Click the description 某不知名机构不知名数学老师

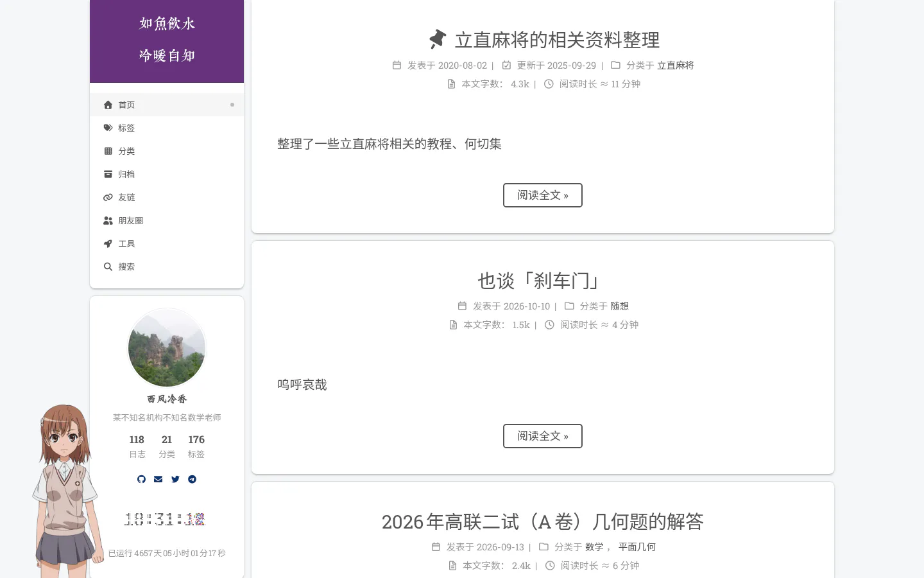[x=167, y=417]
